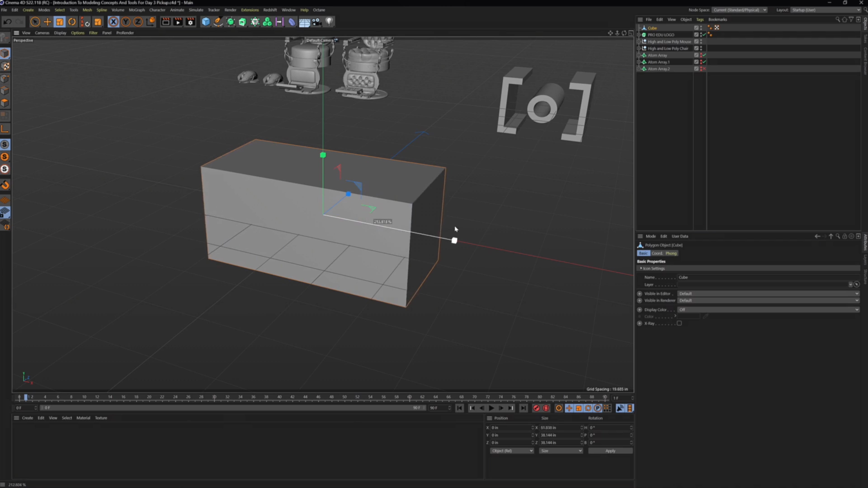The image size is (868, 488).
Task: Toggle PRO EDU LOGO green checkmark
Action: (704, 35)
